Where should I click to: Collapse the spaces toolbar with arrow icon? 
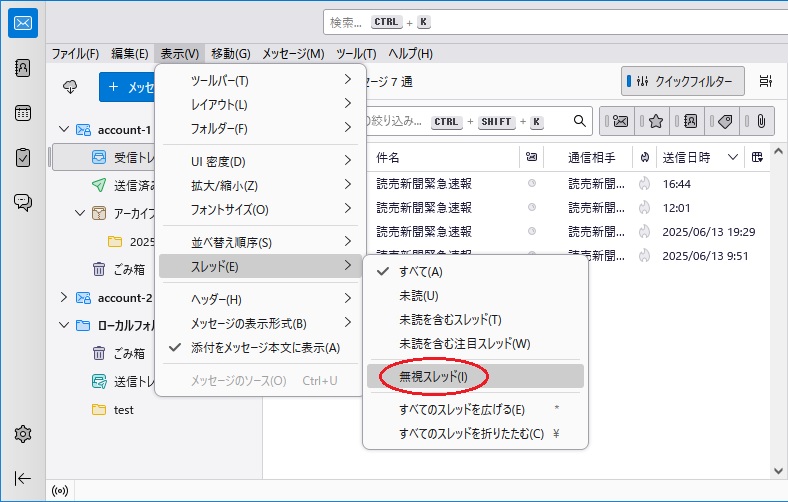[23, 478]
